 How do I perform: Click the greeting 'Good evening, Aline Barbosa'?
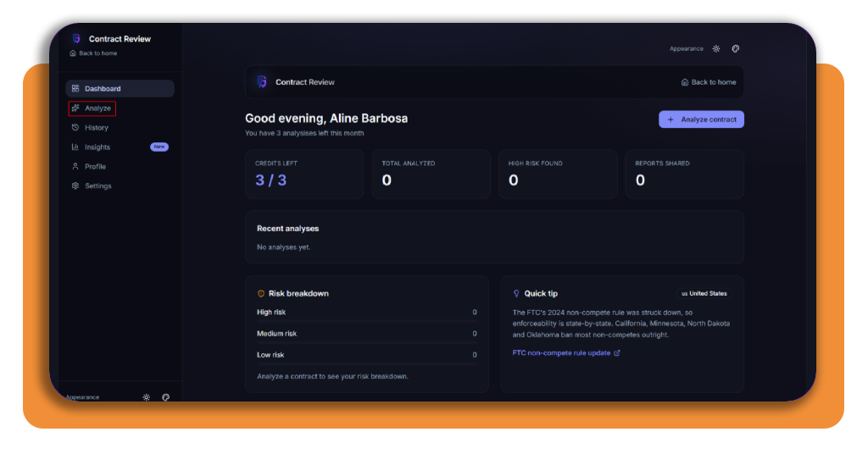tap(326, 119)
